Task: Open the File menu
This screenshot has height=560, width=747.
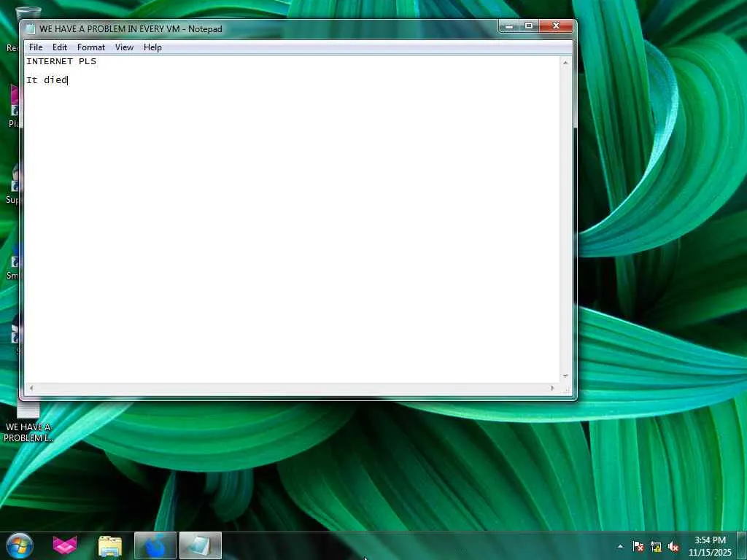Action: (x=36, y=47)
